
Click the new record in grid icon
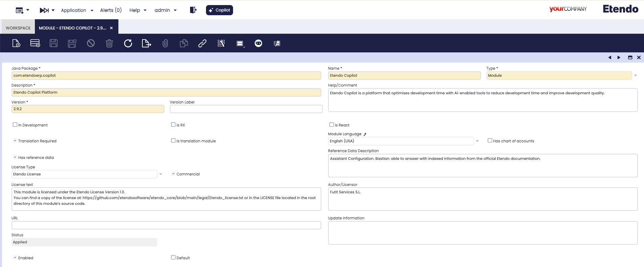click(35, 43)
